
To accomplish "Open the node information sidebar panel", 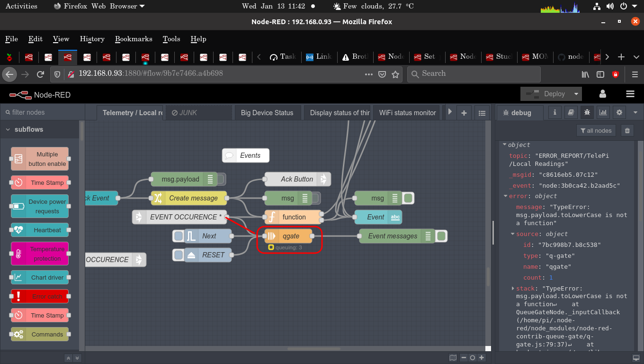I will [x=554, y=112].
